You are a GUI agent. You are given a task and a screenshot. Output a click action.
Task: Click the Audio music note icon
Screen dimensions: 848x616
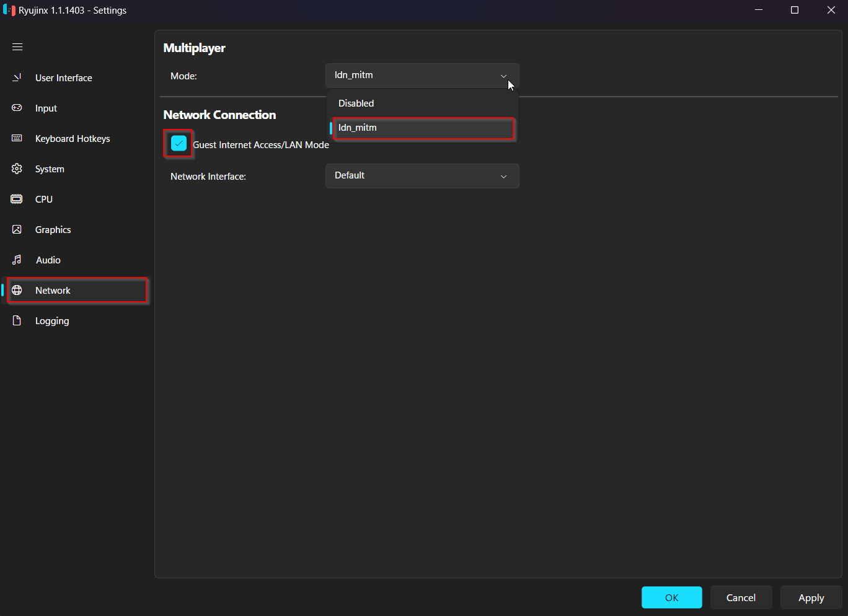[17, 260]
